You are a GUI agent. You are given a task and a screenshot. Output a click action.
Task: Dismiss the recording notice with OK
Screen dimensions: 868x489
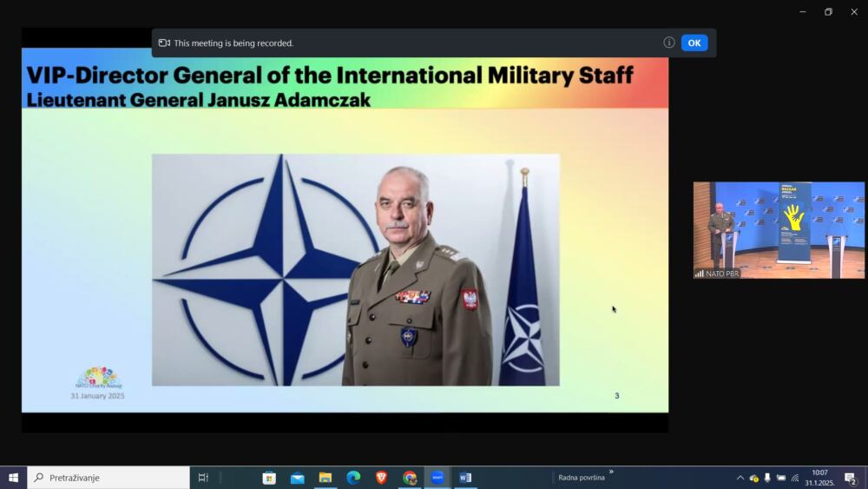click(x=694, y=43)
